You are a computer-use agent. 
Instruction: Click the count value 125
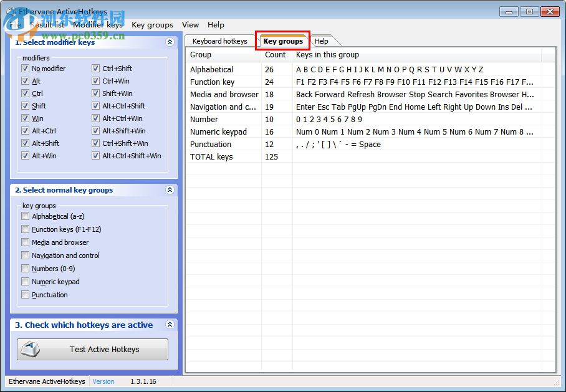tap(271, 156)
